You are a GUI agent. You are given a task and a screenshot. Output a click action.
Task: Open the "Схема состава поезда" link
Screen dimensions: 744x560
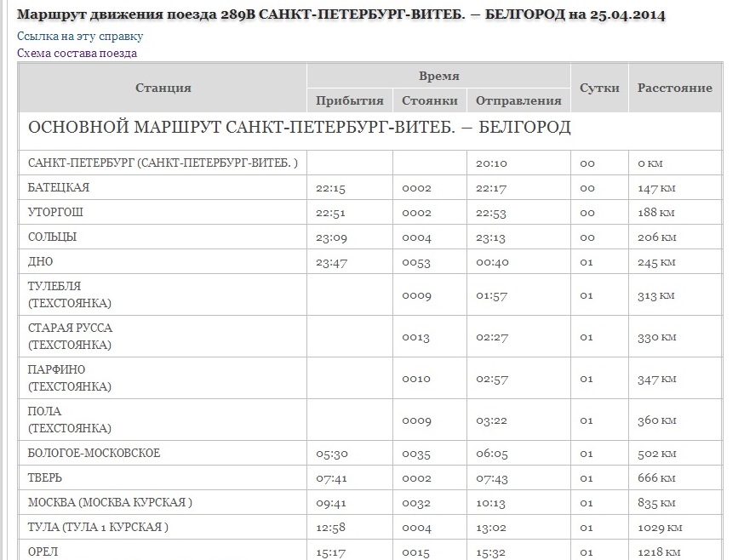click(77, 53)
